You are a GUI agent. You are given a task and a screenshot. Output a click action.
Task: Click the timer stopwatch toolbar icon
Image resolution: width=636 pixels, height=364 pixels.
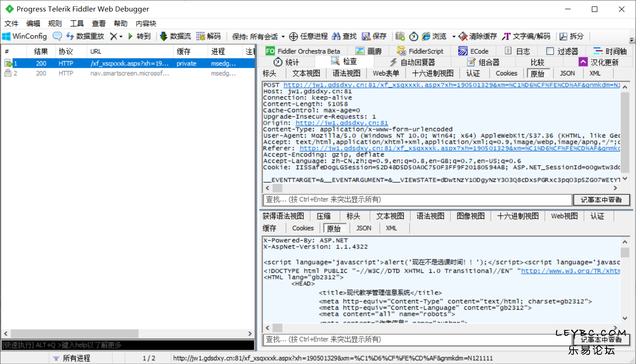point(414,36)
